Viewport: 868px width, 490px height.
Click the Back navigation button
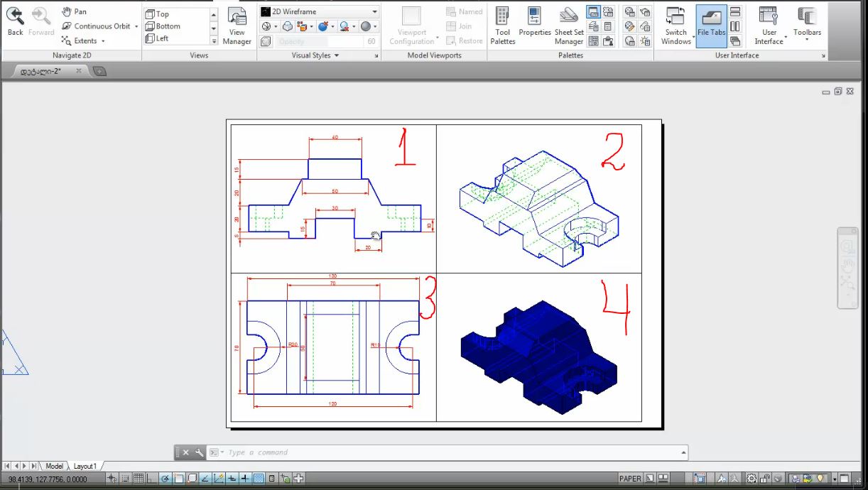pyautogui.click(x=14, y=21)
